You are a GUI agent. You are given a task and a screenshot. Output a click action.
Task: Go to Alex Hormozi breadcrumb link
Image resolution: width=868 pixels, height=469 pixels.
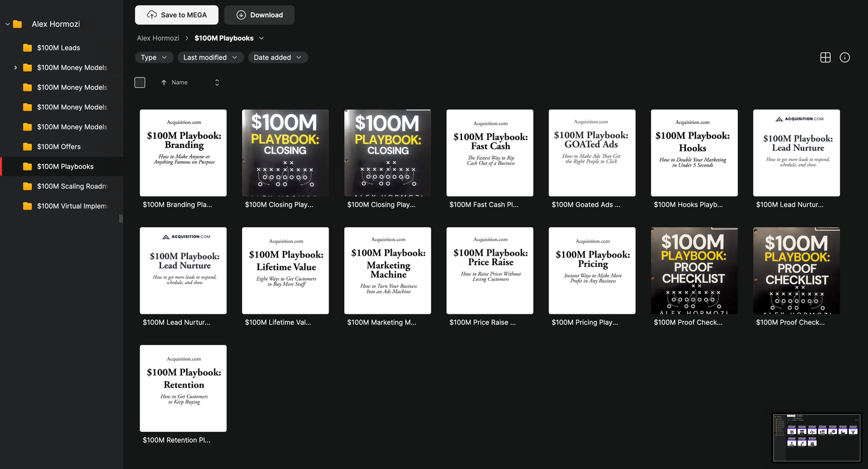(158, 38)
